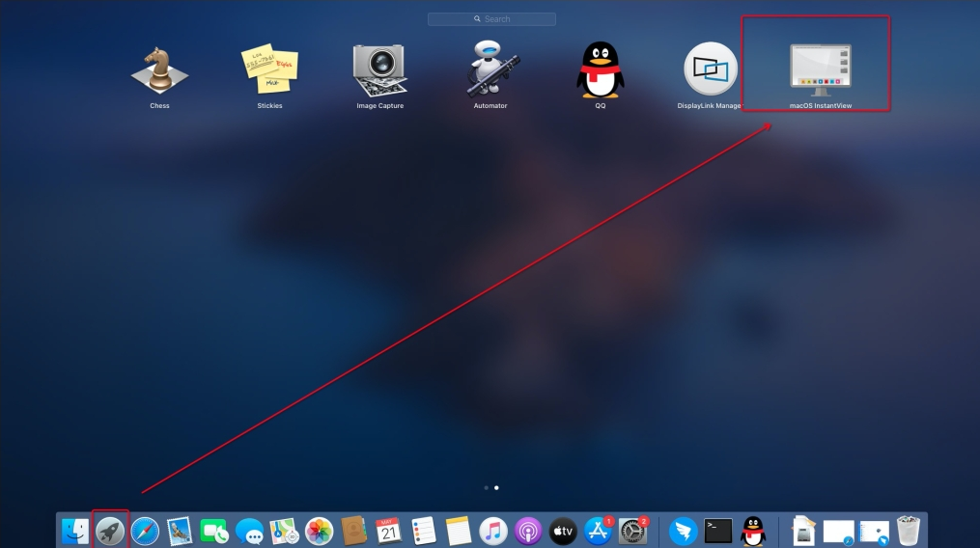The image size is (980, 548).
Task: Open Terminal from the Dock
Action: (718, 532)
